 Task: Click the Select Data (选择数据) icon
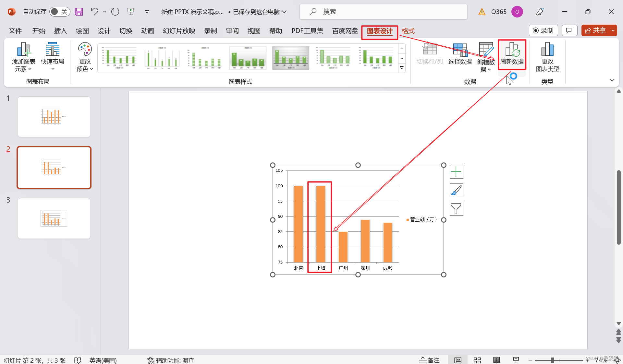[460, 50]
